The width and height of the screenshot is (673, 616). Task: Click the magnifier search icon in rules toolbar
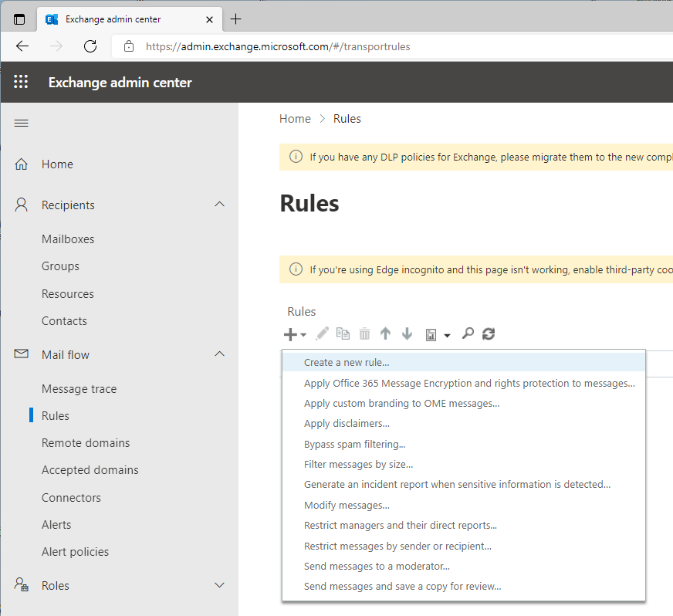(x=467, y=333)
